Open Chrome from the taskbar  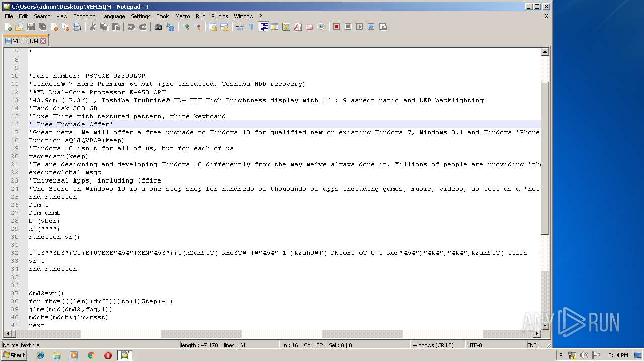91,355
